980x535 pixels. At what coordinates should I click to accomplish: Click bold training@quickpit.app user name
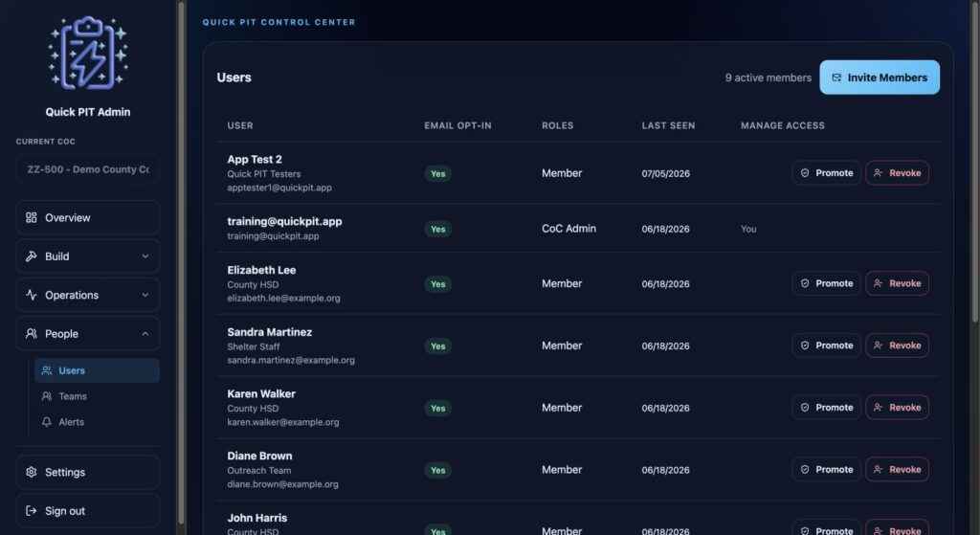click(284, 221)
